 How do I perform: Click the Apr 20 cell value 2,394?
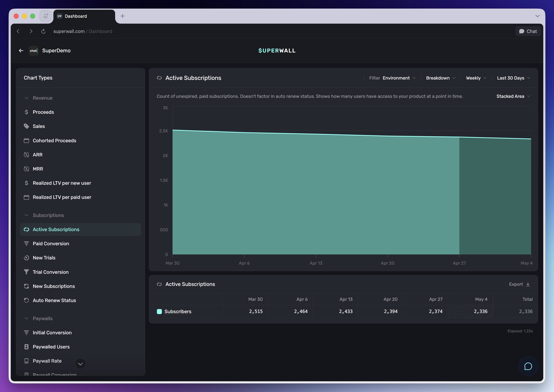coord(390,311)
